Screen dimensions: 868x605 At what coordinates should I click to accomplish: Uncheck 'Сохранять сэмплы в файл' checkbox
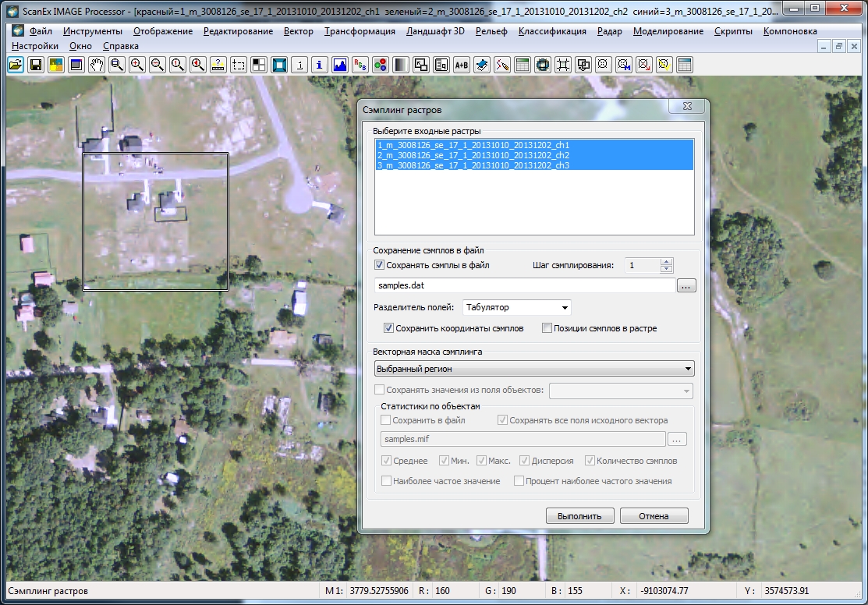pos(380,265)
